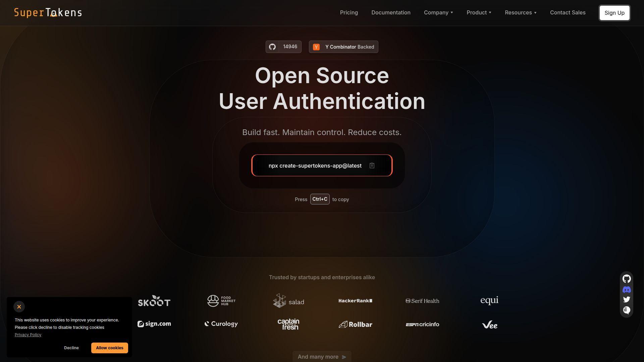
Task: Open the chat widget icon at bottom right
Action: point(626,310)
